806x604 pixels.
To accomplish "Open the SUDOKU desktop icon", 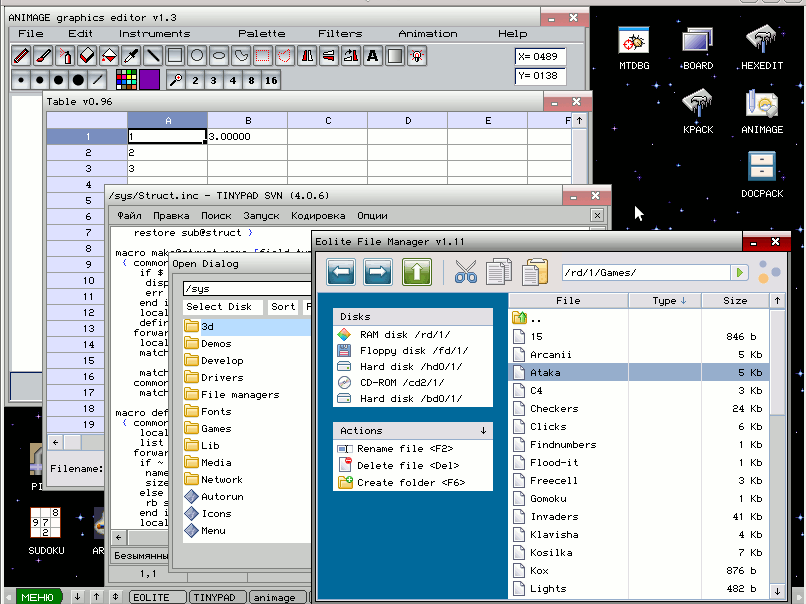I will (x=46, y=531).
